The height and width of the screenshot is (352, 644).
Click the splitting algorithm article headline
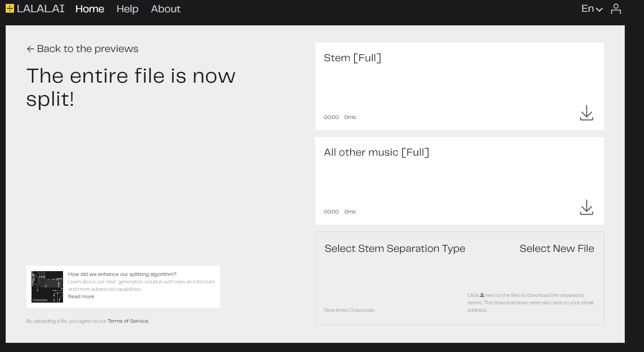pyautogui.click(x=122, y=274)
